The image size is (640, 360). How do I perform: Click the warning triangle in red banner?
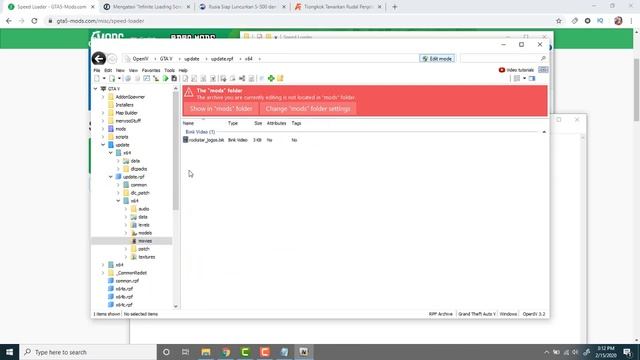[189, 93]
